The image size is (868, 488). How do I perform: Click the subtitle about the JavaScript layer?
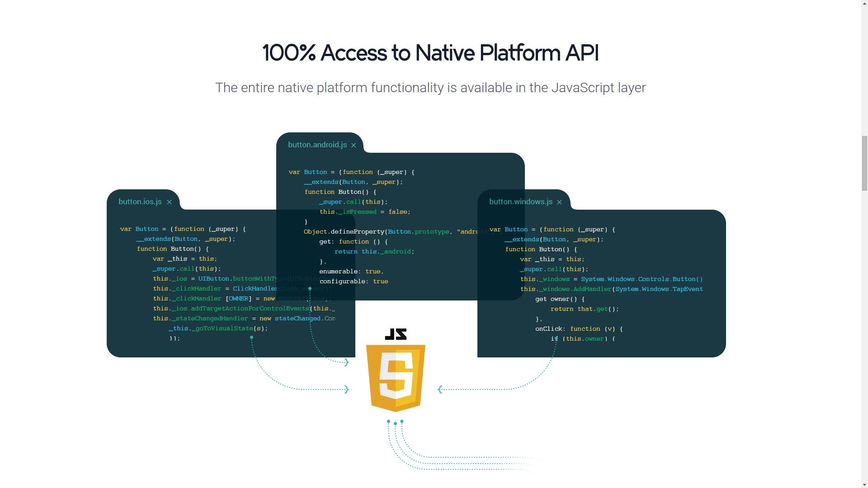point(430,88)
